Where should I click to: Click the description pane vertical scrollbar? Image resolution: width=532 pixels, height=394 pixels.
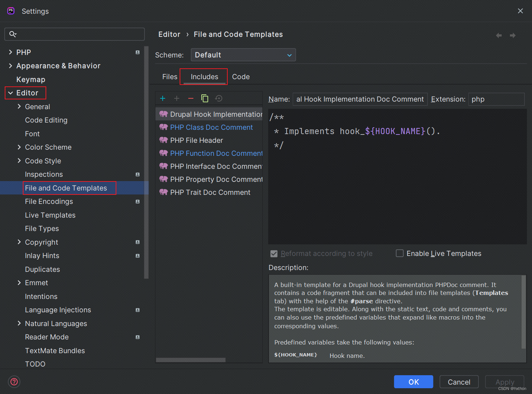tap(523, 312)
